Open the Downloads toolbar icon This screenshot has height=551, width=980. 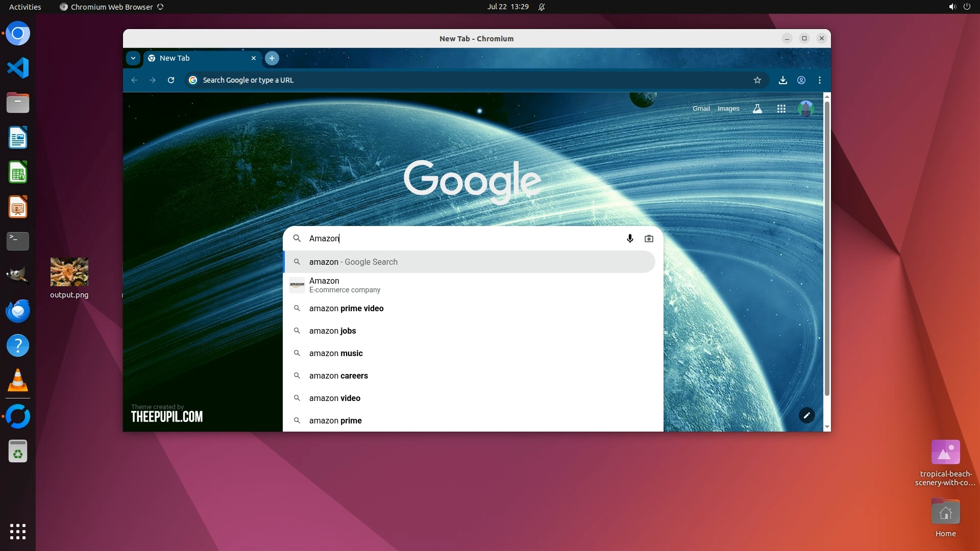[782, 80]
